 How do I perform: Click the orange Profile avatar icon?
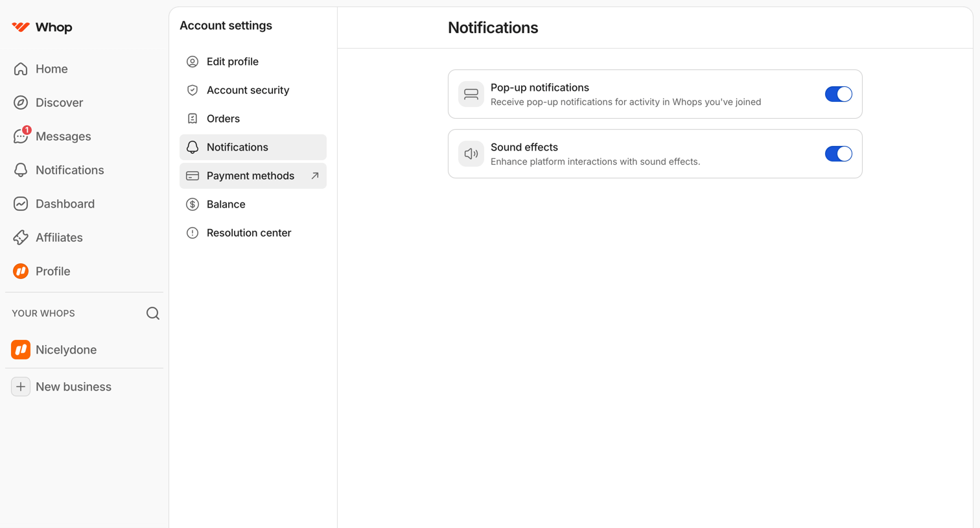(21, 271)
